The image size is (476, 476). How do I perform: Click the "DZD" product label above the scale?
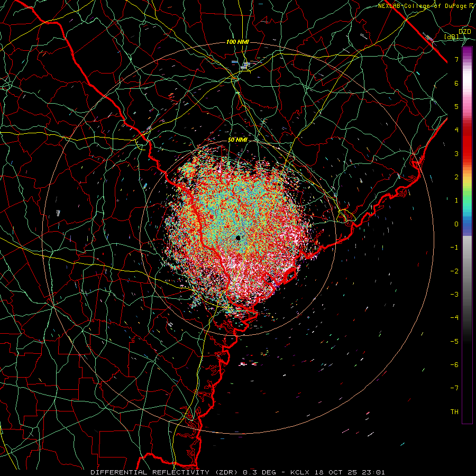pos(464,32)
